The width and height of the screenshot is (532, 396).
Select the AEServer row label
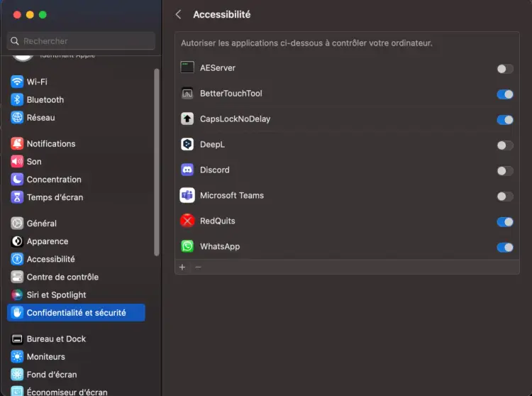pyautogui.click(x=218, y=68)
